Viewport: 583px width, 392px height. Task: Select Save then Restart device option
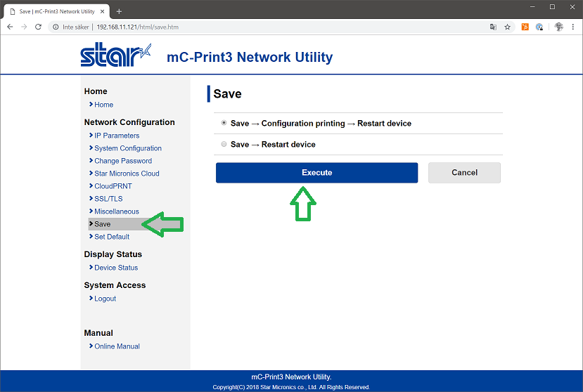point(224,144)
